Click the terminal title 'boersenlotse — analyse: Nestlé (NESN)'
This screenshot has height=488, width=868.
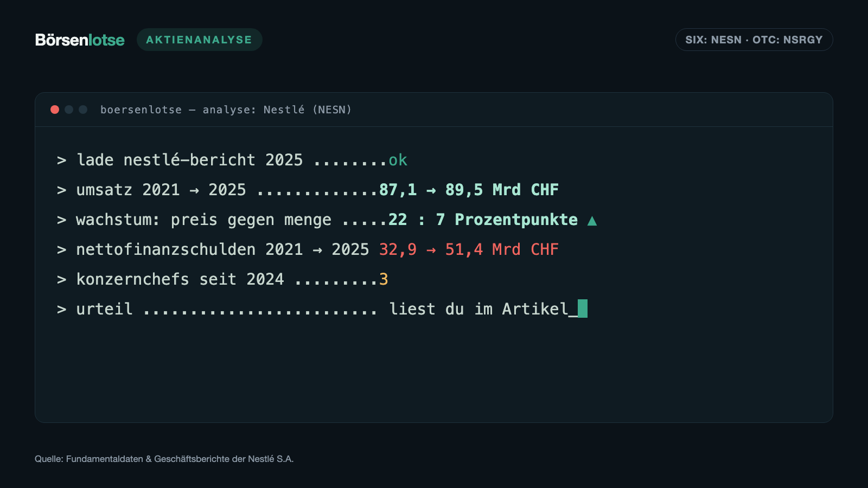226,110
